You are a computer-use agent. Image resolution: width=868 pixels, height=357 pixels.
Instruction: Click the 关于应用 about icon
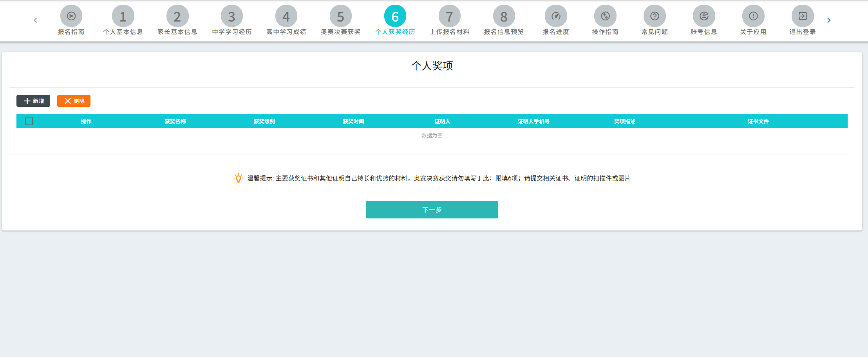[x=753, y=16]
